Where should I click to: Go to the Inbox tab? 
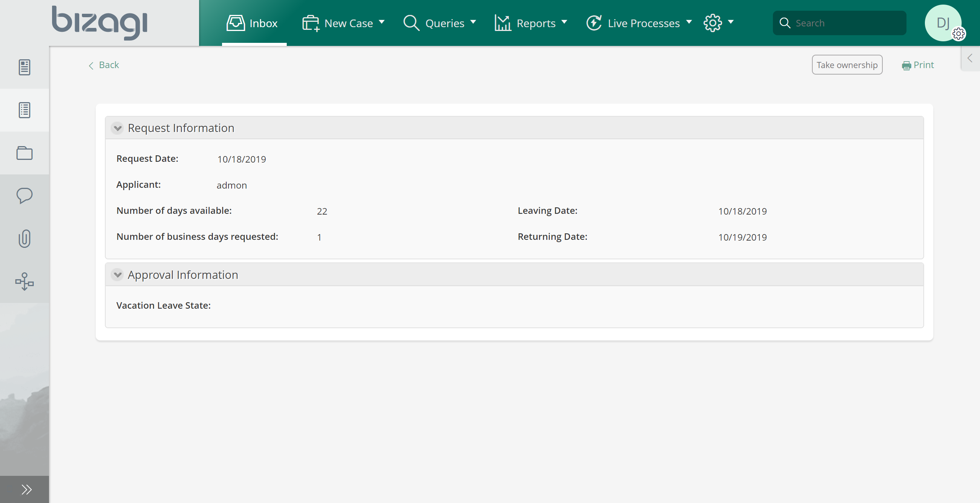[254, 23]
